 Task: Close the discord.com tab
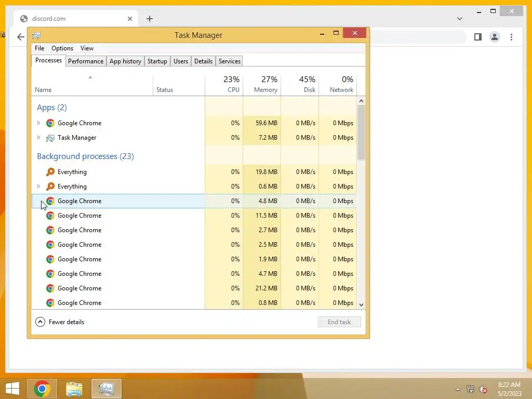pos(129,19)
